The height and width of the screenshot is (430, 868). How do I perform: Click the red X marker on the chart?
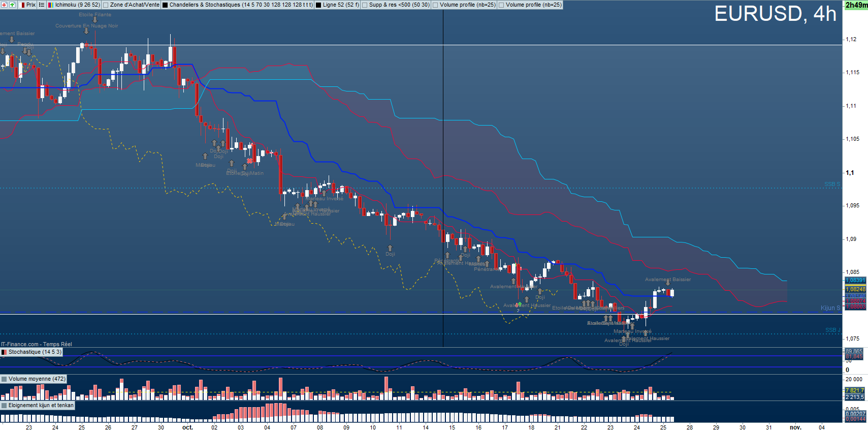[x=249, y=161]
